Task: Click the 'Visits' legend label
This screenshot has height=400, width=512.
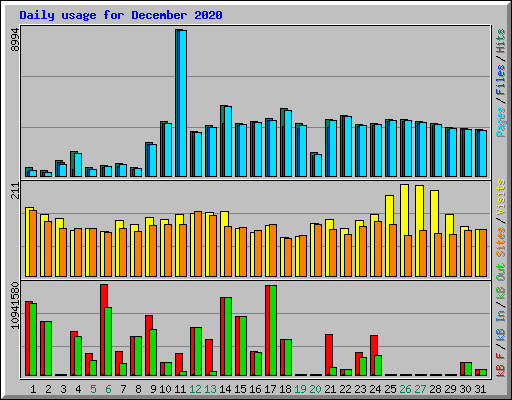Action: [500, 197]
